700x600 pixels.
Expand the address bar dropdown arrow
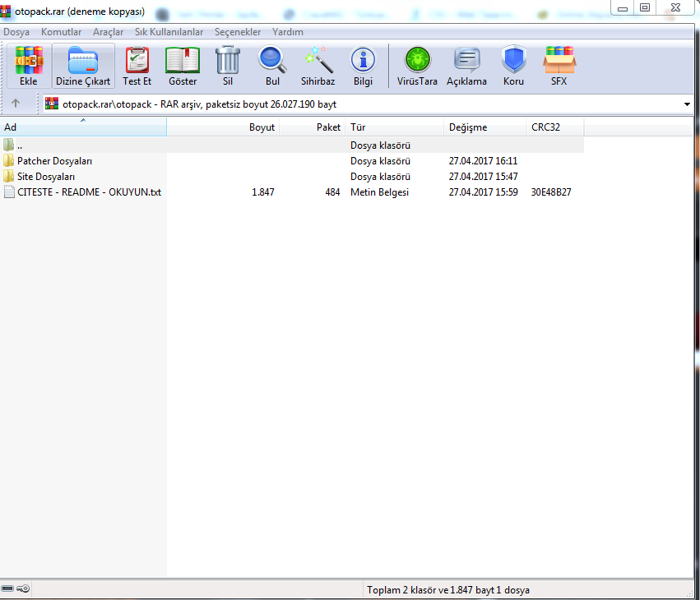(687, 104)
